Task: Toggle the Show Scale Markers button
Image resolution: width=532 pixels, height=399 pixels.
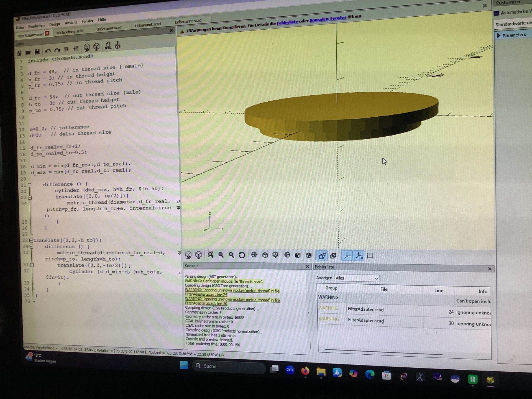Action: (x=359, y=256)
